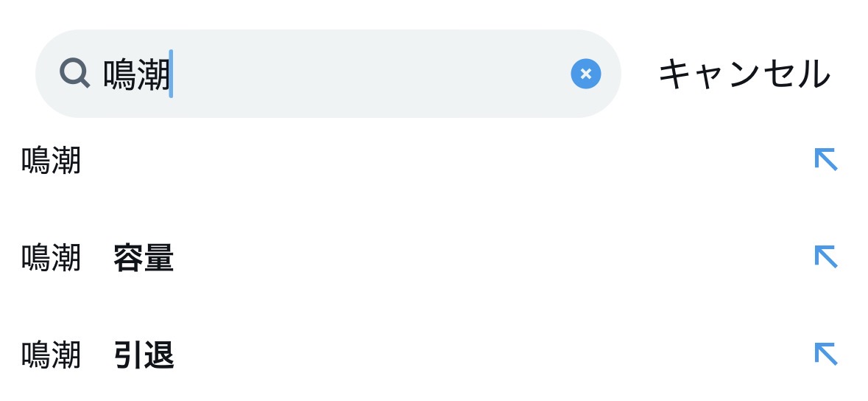Image resolution: width=868 pixels, height=401 pixels.
Task: Click the blank middle of the first suggestion row
Action: point(442,161)
